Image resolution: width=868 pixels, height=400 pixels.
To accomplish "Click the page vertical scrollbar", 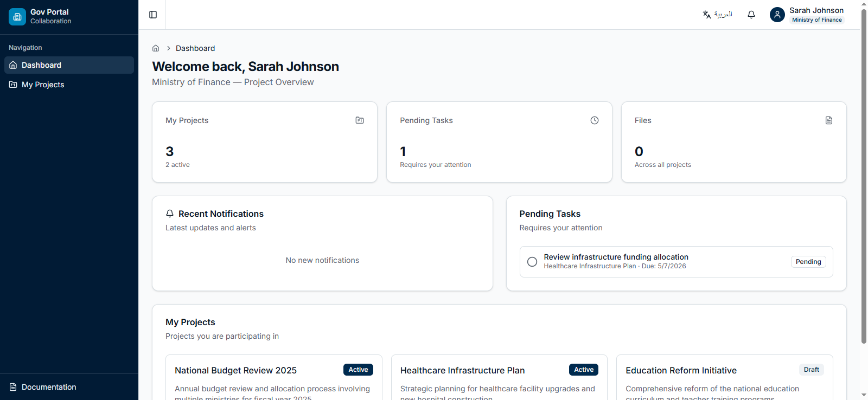I will pos(864,177).
